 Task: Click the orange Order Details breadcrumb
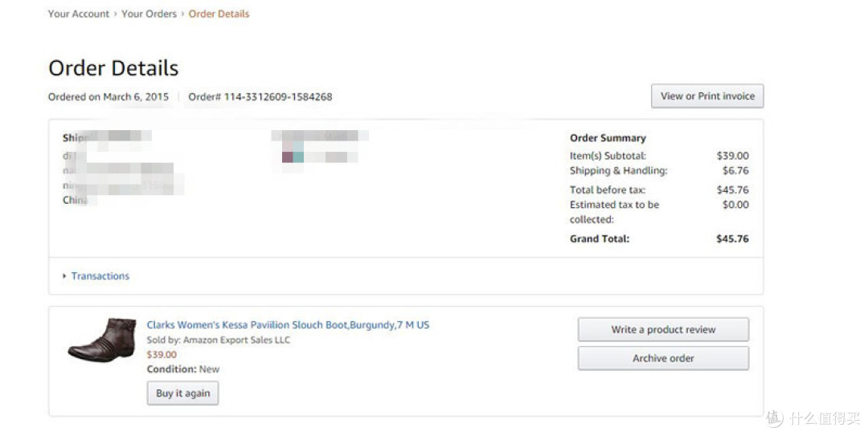point(219,14)
